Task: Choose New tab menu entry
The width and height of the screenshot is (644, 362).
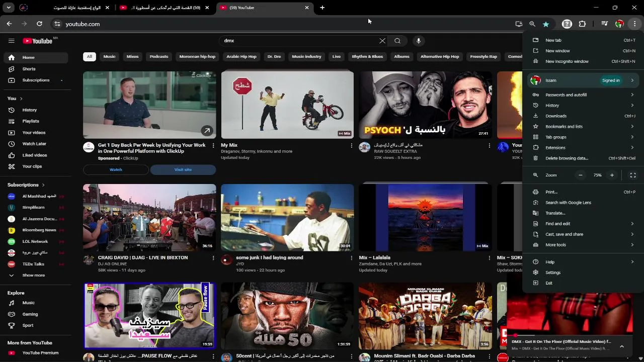Action: (584, 40)
